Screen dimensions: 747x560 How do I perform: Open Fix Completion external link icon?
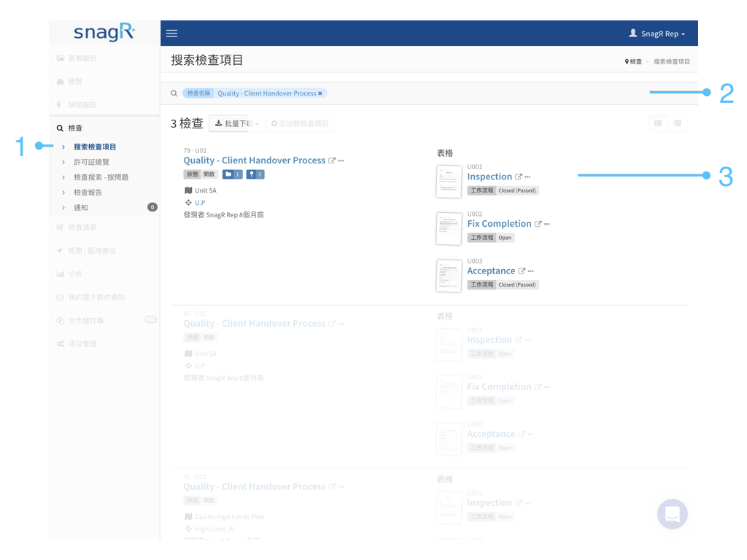538,224
